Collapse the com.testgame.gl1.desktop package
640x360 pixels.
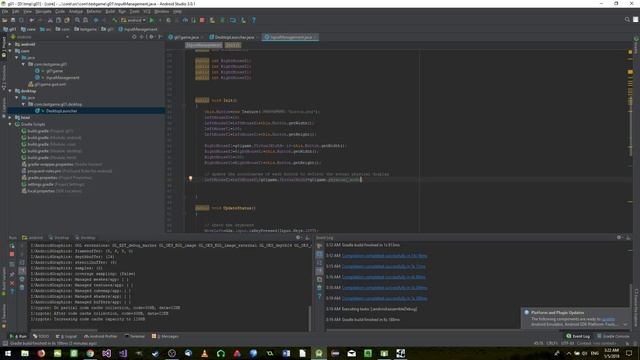(x=23, y=104)
